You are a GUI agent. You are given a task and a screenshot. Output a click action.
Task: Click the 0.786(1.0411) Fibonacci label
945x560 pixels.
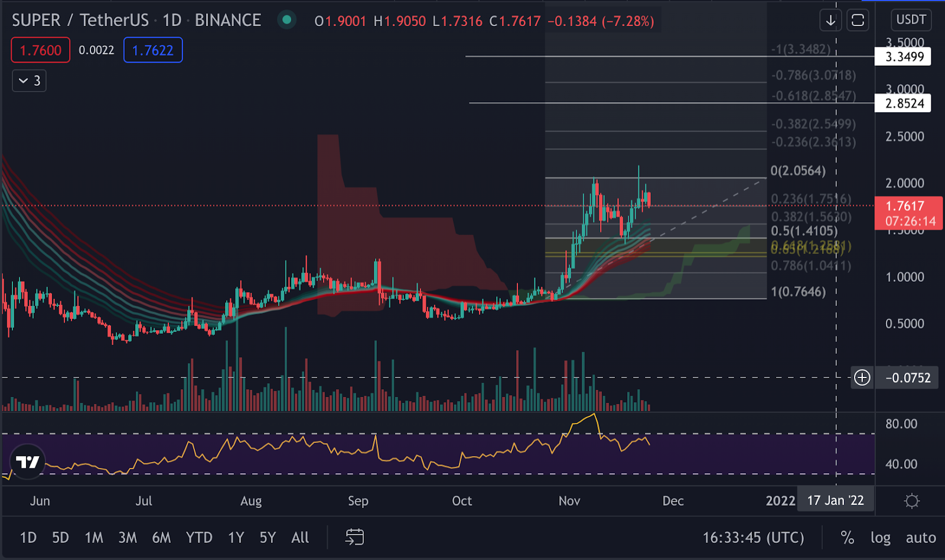(x=811, y=266)
